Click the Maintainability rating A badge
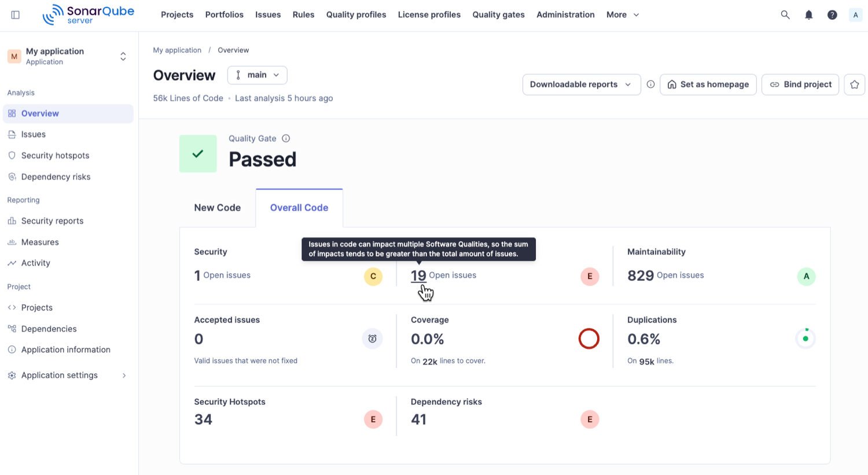Screen dimensions: 868x475 point(806,277)
